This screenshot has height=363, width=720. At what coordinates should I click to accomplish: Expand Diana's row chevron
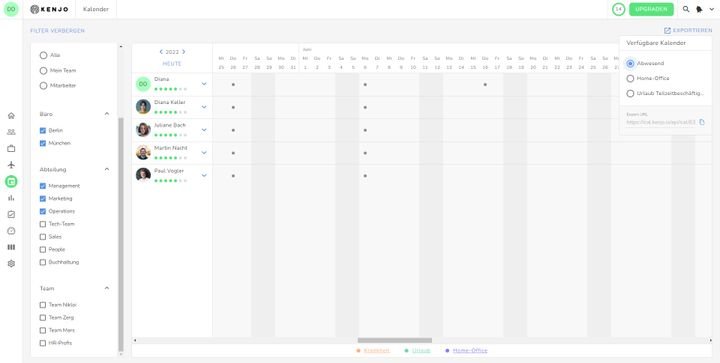coord(204,84)
